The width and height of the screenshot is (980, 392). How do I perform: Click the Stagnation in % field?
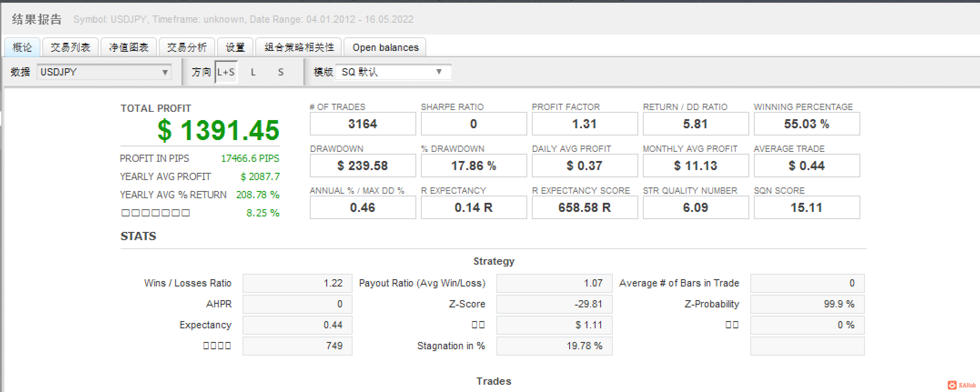(554, 346)
